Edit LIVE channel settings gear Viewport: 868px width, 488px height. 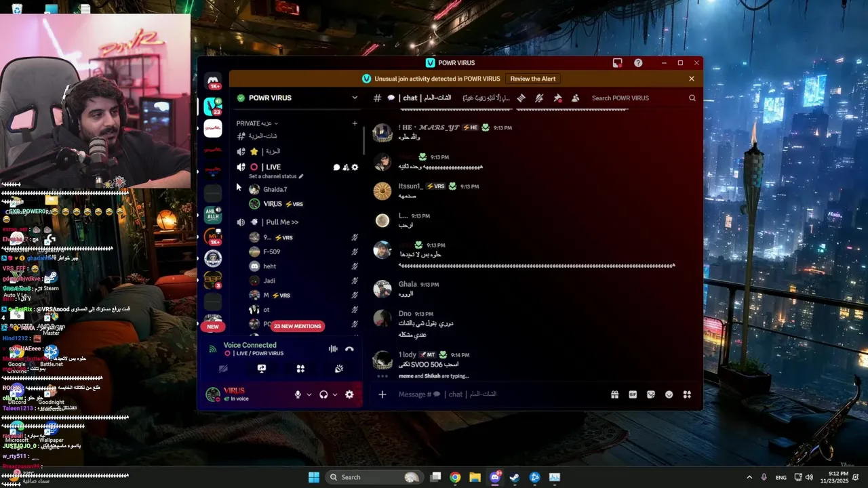355,167
